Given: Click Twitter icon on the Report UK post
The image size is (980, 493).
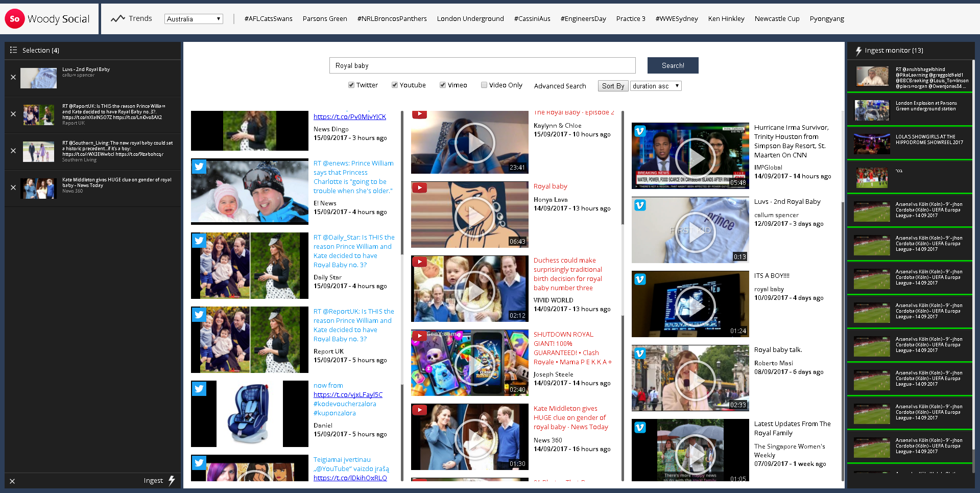Looking at the screenshot, I should (199, 315).
